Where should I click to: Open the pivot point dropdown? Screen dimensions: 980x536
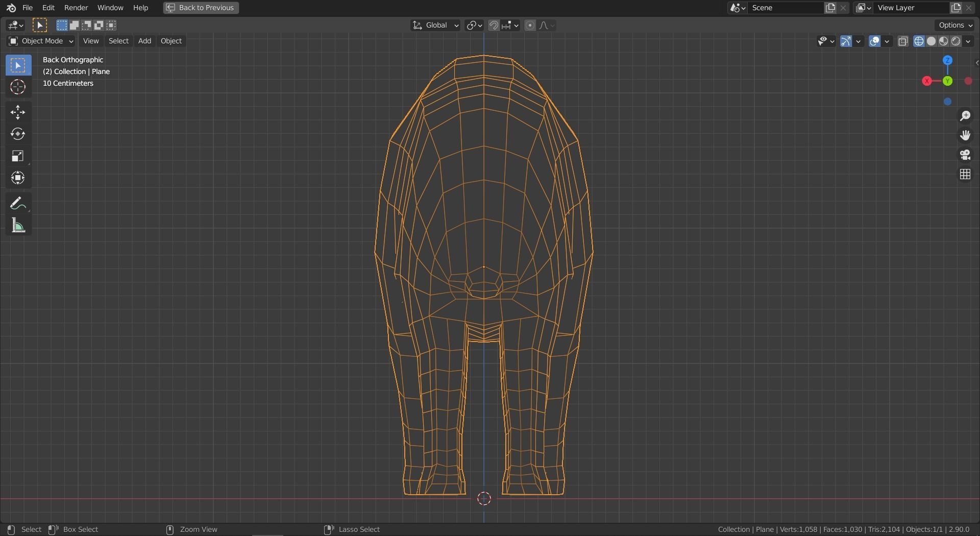click(474, 25)
